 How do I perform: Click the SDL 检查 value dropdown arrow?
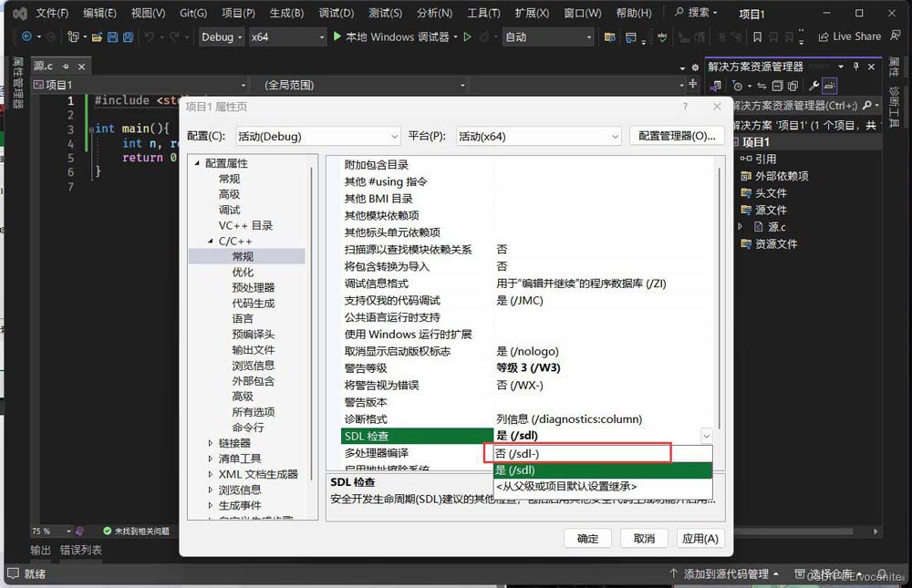pos(706,436)
